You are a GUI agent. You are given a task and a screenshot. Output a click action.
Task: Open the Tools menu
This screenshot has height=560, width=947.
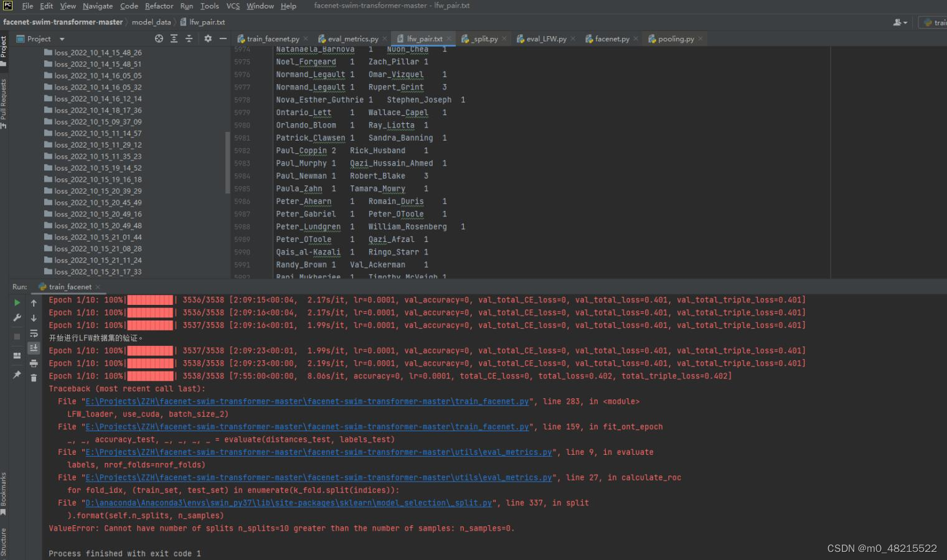(x=210, y=6)
